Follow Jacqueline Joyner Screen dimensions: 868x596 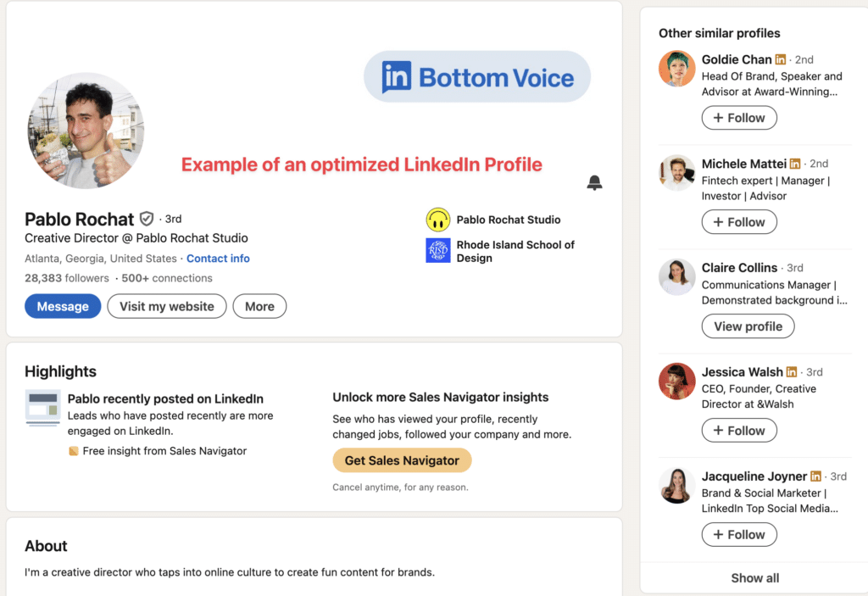pos(739,534)
